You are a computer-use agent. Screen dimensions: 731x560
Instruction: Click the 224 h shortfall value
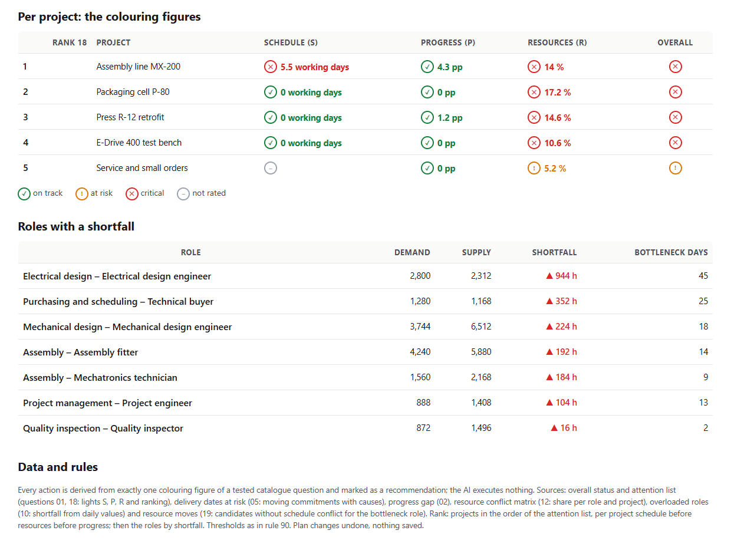point(566,327)
